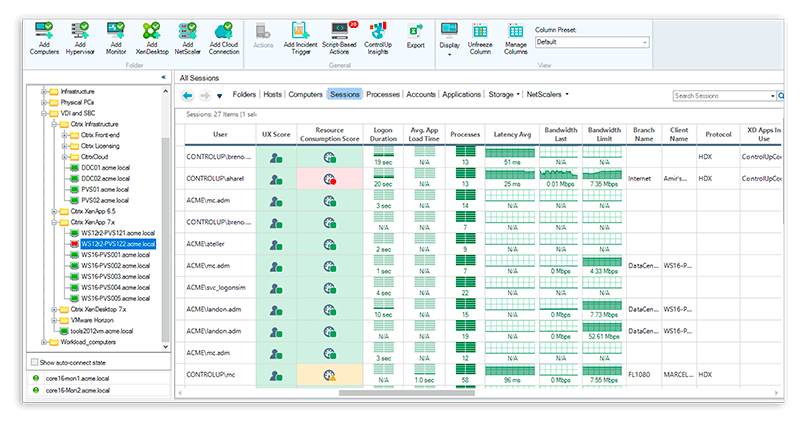The width and height of the screenshot is (806, 430).
Task: Click Add Cloud Connection icon
Action: [224, 31]
